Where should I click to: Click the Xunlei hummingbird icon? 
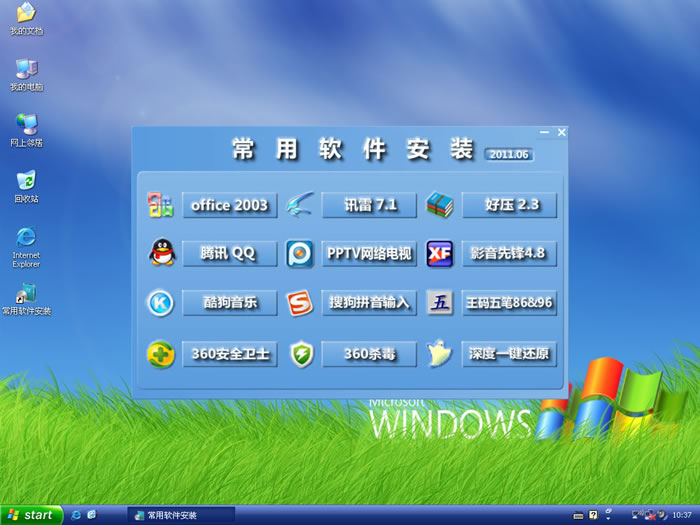pyautogui.click(x=300, y=204)
